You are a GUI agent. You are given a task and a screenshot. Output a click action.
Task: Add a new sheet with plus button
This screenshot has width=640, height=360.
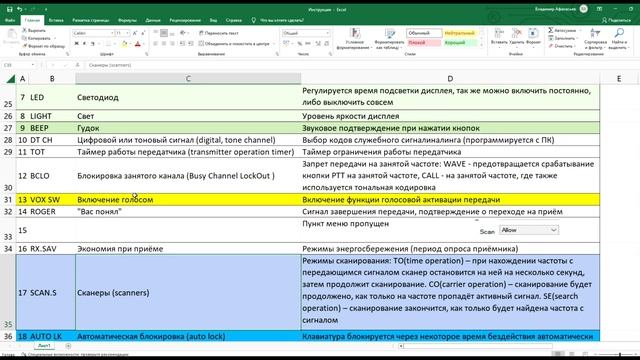tap(68, 346)
